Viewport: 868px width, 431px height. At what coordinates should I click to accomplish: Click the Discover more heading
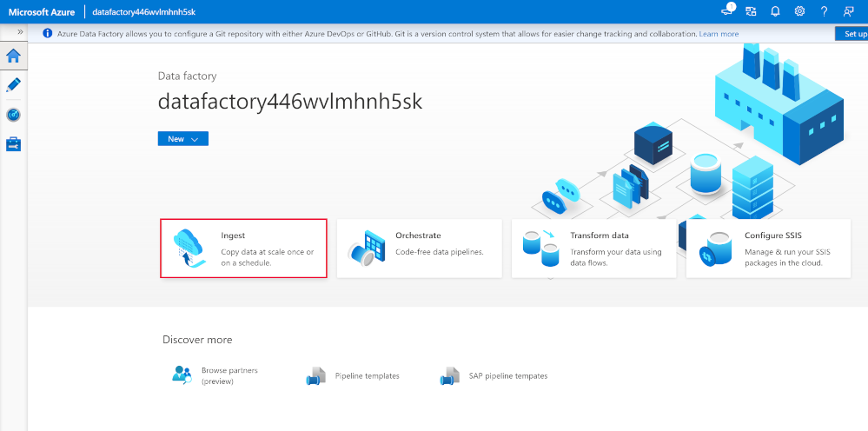pyautogui.click(x=197, y=340)
